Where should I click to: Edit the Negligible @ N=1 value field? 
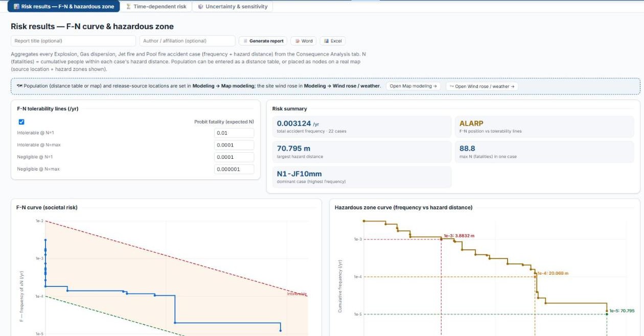pos(234,157)
